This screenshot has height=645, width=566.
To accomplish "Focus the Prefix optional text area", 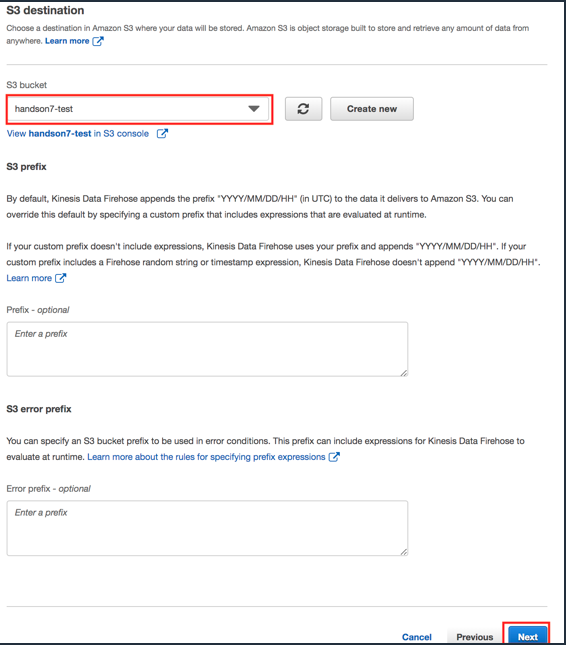I will [x=207, y=349].
